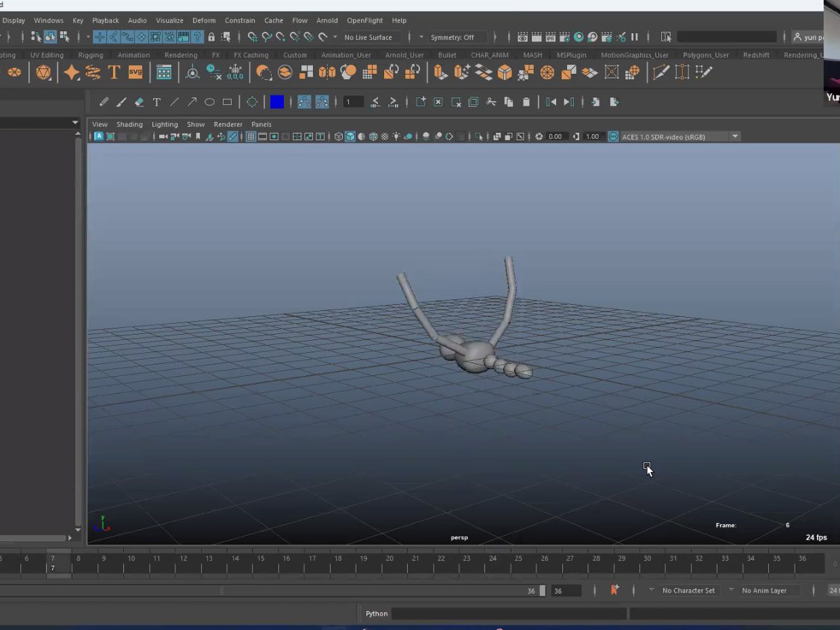Click the SVG tool shelf icon
This screenshot has height=630, width=840.
pyautogui.click(x=135, y=72)
